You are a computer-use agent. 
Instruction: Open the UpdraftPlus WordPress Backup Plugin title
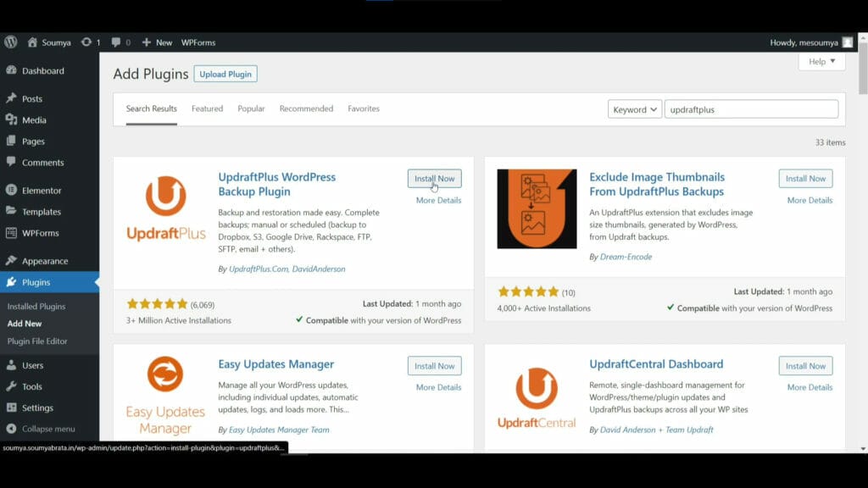pos(277,184)
